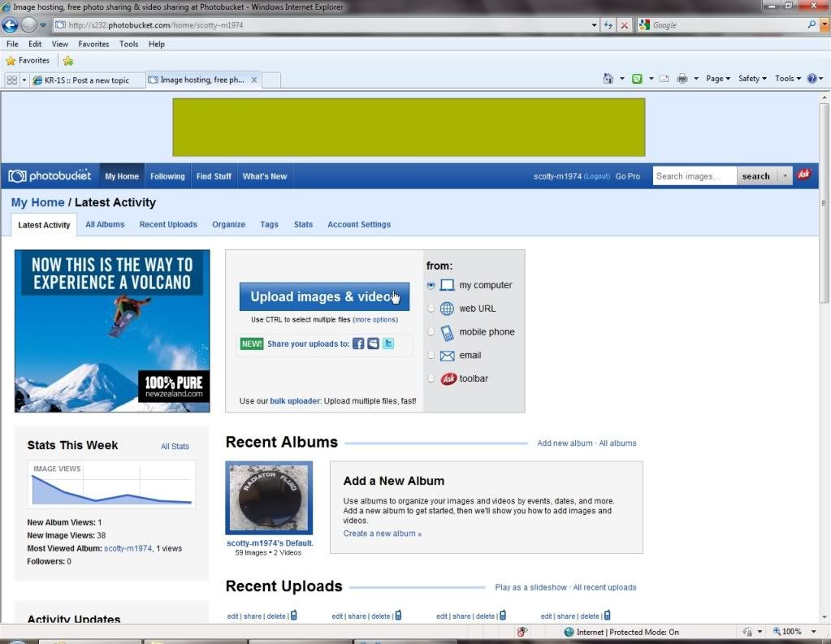Image resolution: width=831 pixels, height=644 pixels.
Task: Click Play as a slideshow link
Action: coord(530,587)
